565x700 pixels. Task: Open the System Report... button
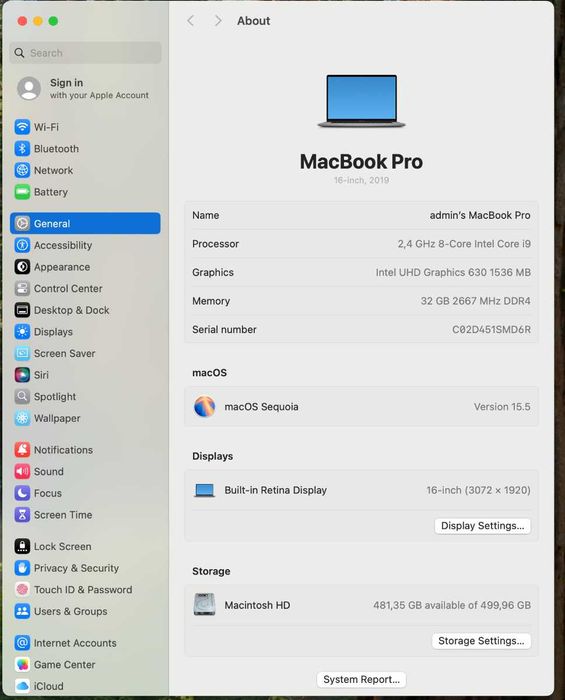(x=361, y=679)
